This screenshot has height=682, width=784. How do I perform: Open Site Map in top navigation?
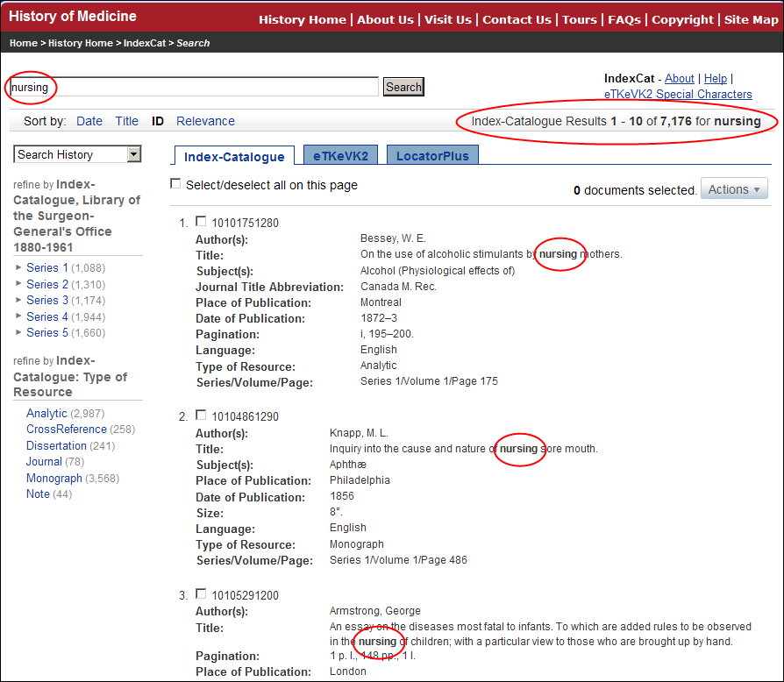tap(751, 19)
